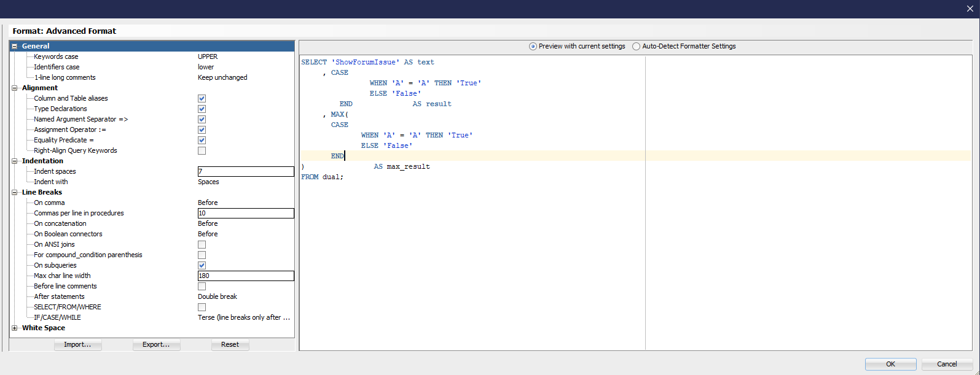
Task: Enable SELECT/FROM/WHERE line break checkbox
Action: pyautogui.click(x=202, y=307)
